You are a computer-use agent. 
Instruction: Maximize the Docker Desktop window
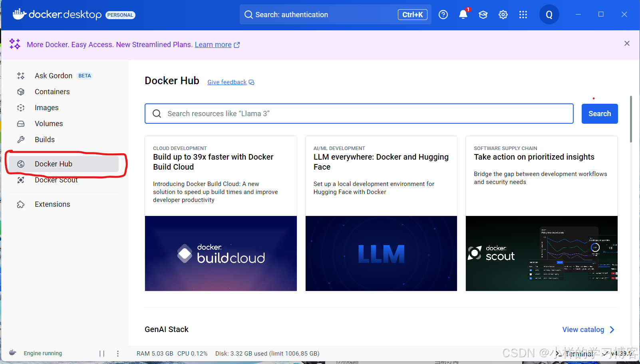[601, 14]
